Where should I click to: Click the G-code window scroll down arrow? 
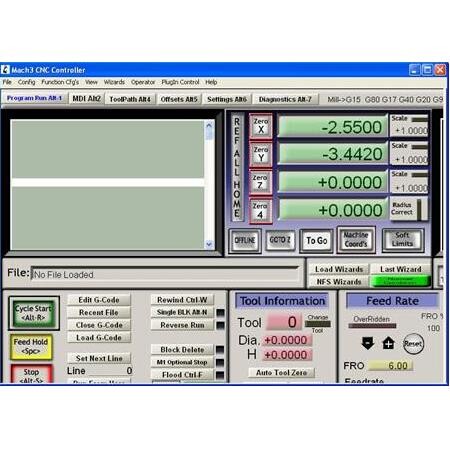(209, 244)
